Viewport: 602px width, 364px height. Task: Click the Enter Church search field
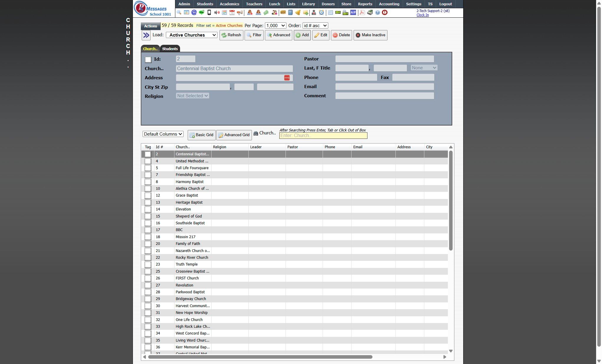(x=323, y=136)
